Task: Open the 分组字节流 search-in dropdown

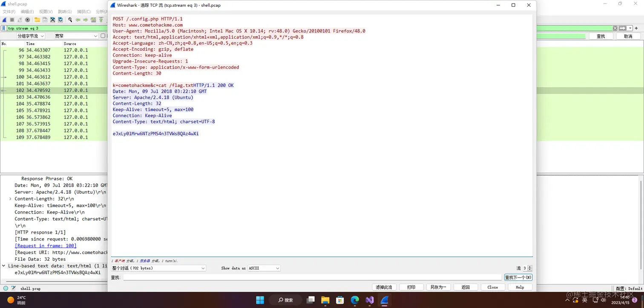Action: coord(31,36)
